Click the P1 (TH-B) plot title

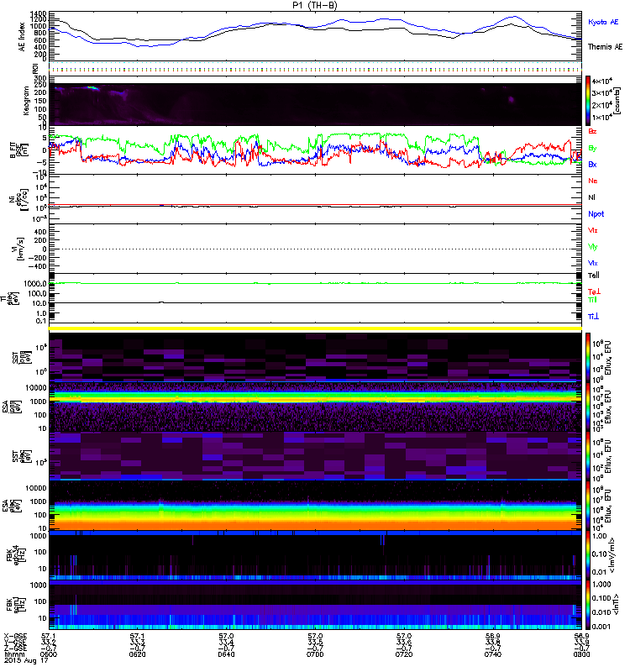(316, 5)
